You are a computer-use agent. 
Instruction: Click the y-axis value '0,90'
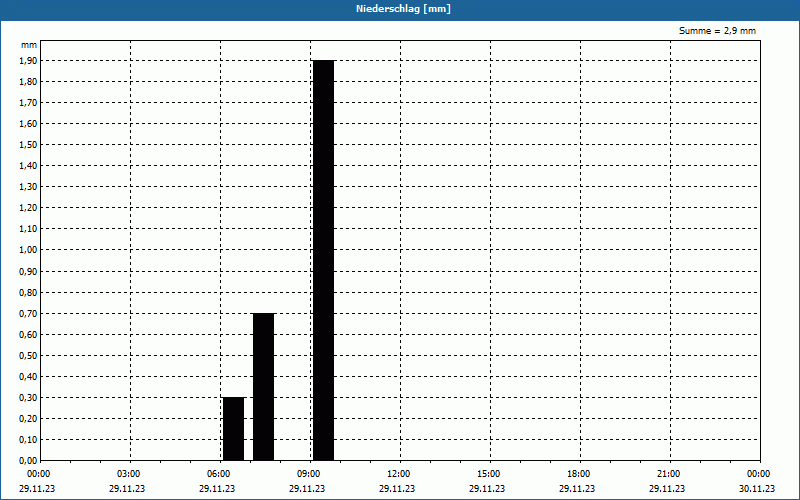tap(28, 271)
